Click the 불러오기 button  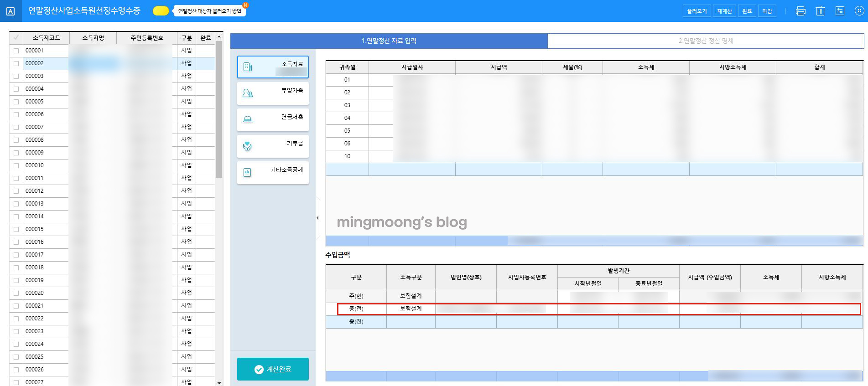coord(696,11)
